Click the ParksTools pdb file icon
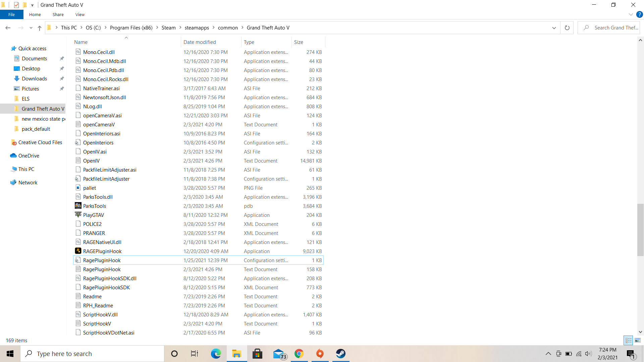 pyautogui.click(x=78, y=206)
